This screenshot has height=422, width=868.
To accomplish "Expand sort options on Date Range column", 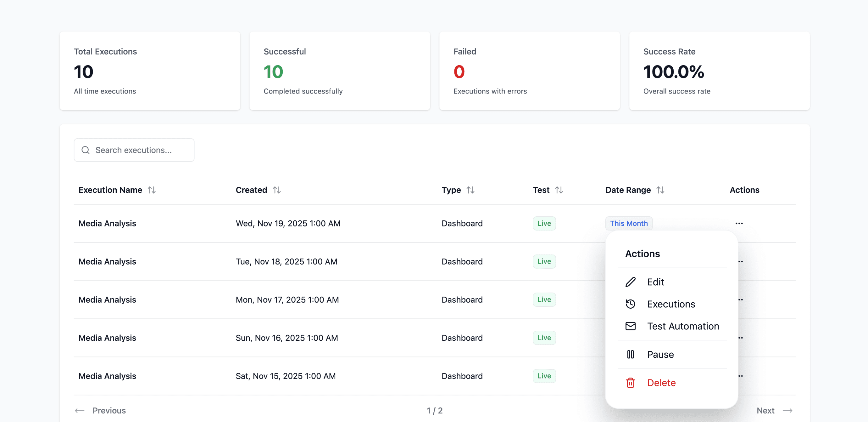I will [661, 190].
